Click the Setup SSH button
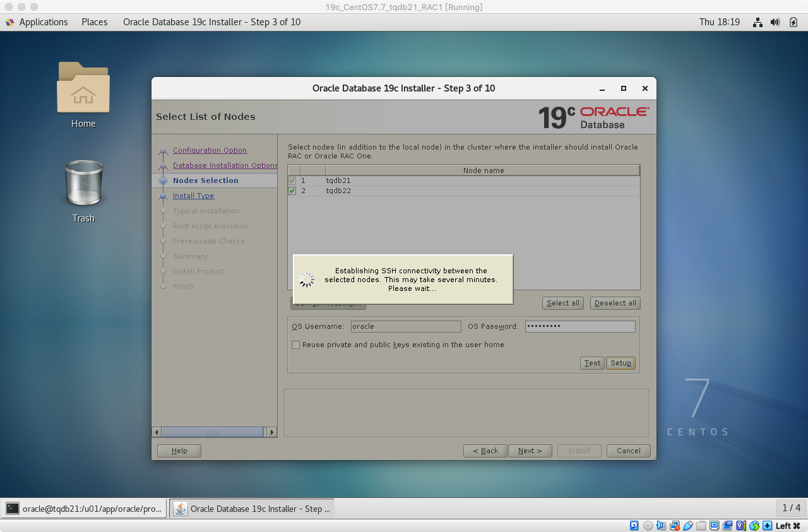This screenshot has height=532, width=808. 621,363
